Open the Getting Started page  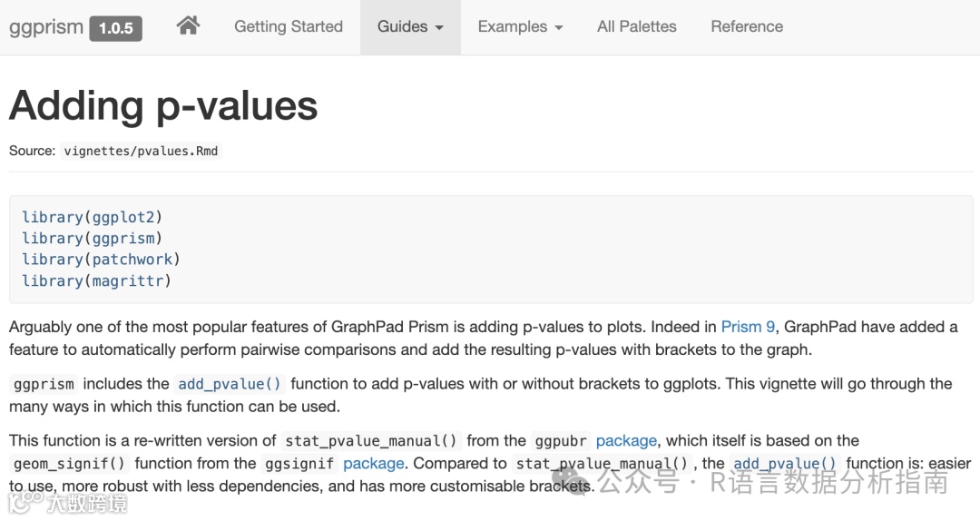288,26
